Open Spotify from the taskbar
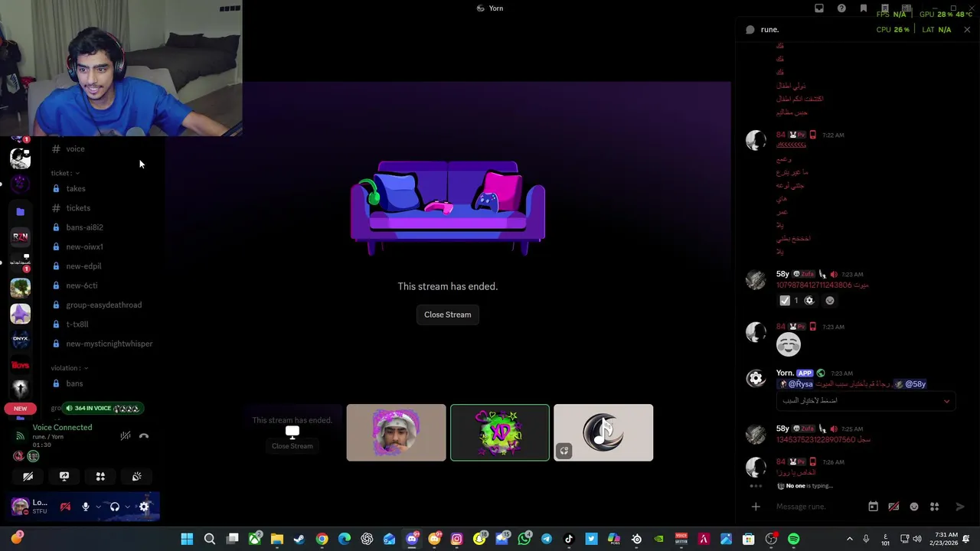Viewport: 980px width, 551px height. 793,540
